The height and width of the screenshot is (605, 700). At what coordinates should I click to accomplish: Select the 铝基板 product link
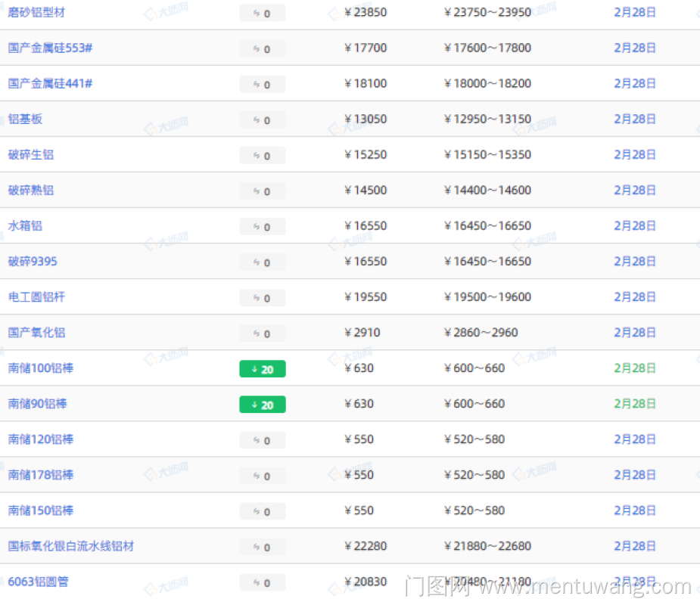coord(26,119)
